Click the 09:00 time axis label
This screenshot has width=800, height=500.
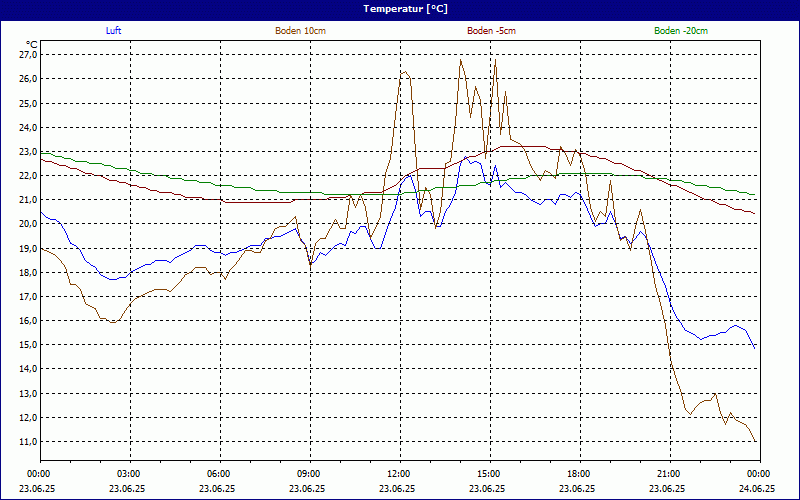pyautogui.click(x=308, y=474)
